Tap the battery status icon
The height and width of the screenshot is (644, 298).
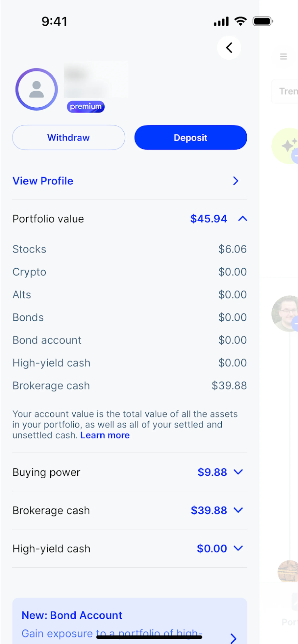tap(262, 22)
